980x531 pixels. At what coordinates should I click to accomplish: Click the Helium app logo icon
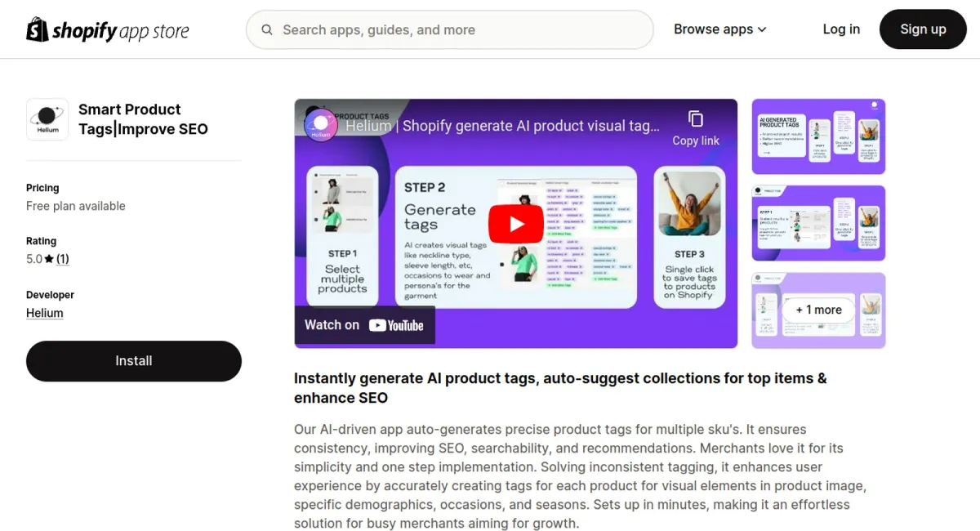[x=47, y=119]
